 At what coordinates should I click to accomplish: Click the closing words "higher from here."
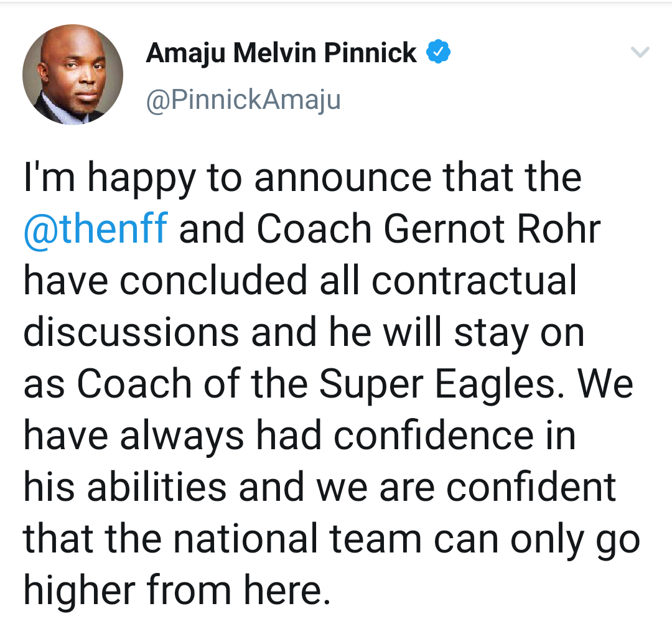point(176,590)
